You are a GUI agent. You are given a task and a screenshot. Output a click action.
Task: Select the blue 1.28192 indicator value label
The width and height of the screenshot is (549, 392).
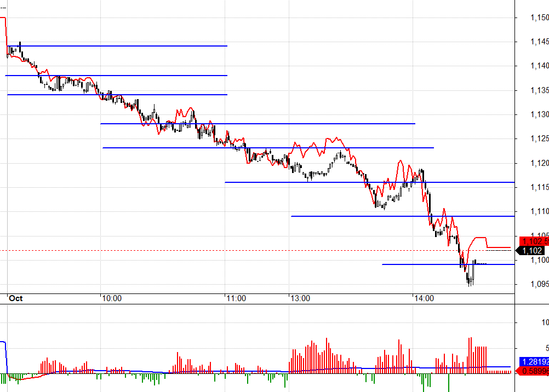point(534,362)
